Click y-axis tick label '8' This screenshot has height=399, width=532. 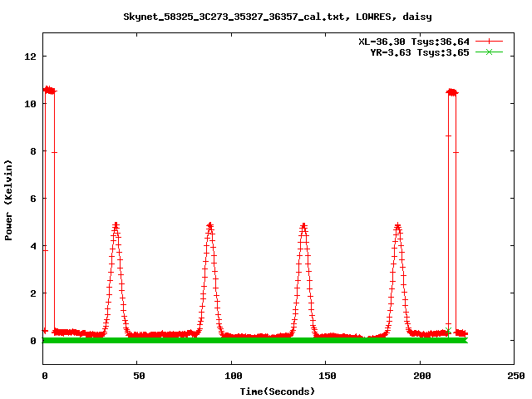coord(33,151)
